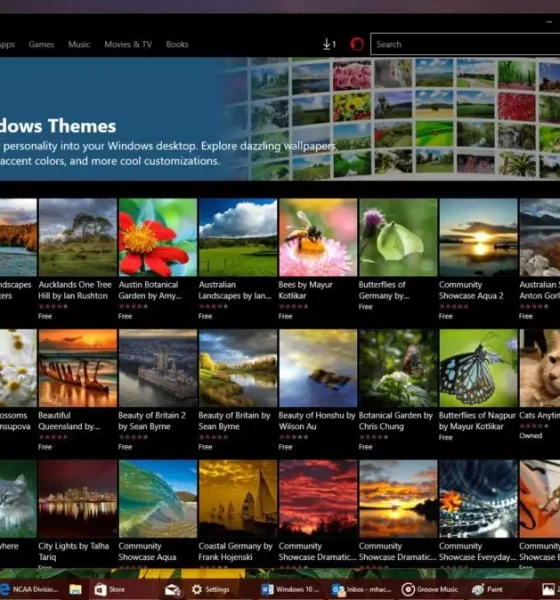Viewport: 560px width, 600px height.
Task: Launch File Explorer from the taskbar
Action: pos(75,589)
